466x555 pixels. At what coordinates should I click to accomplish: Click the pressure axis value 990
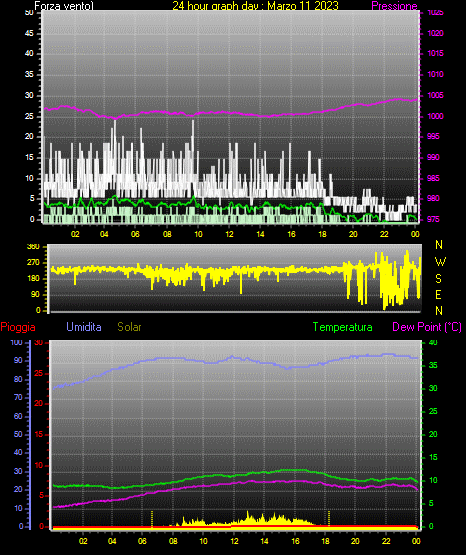point(433,157)
